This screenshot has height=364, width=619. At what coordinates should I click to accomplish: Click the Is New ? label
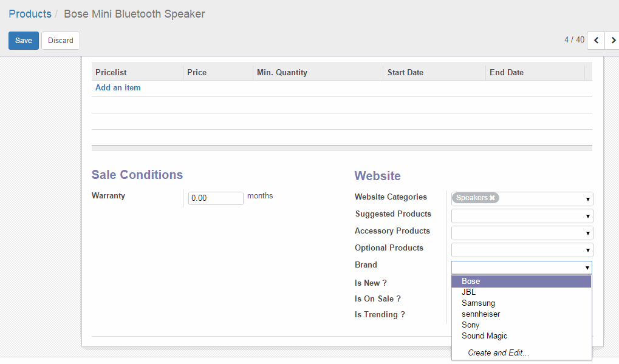click(371, 283)
